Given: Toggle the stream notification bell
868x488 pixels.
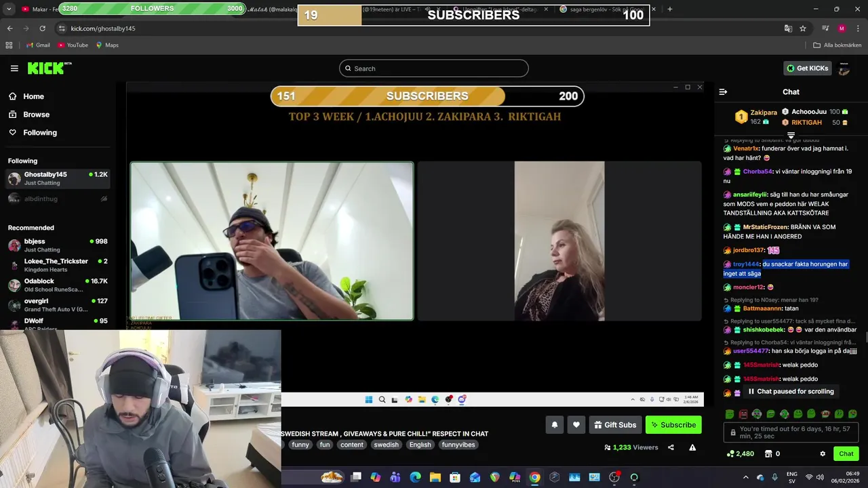Looking at the screenshot, I should (x=554, y=425).
